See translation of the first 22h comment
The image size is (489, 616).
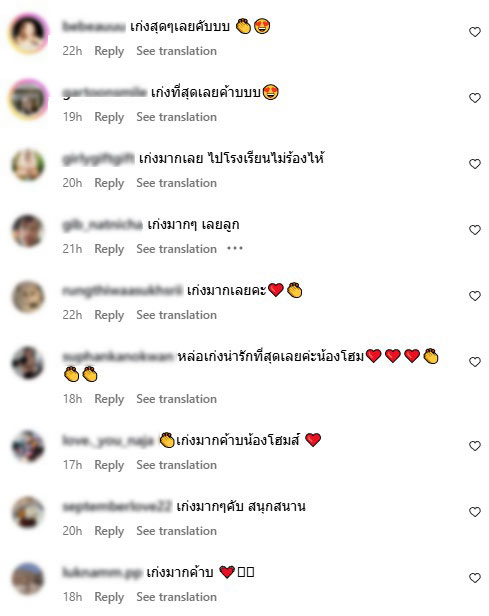176,51
